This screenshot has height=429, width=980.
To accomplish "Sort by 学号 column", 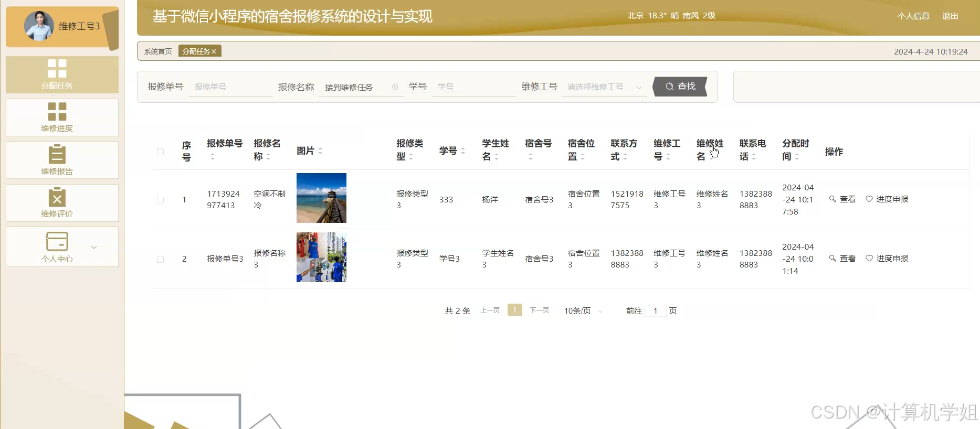I will [463, 151].
